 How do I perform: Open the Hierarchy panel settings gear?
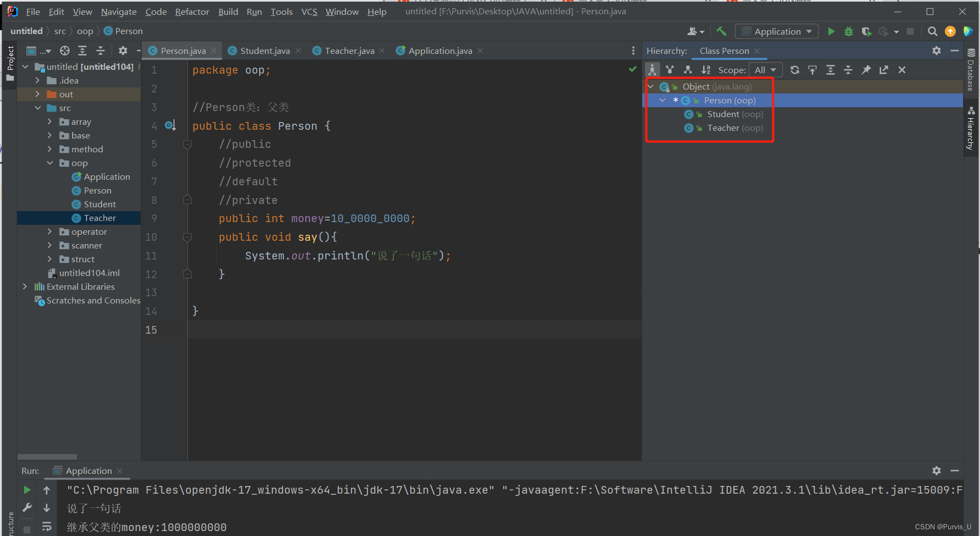(x=937, y=51)
